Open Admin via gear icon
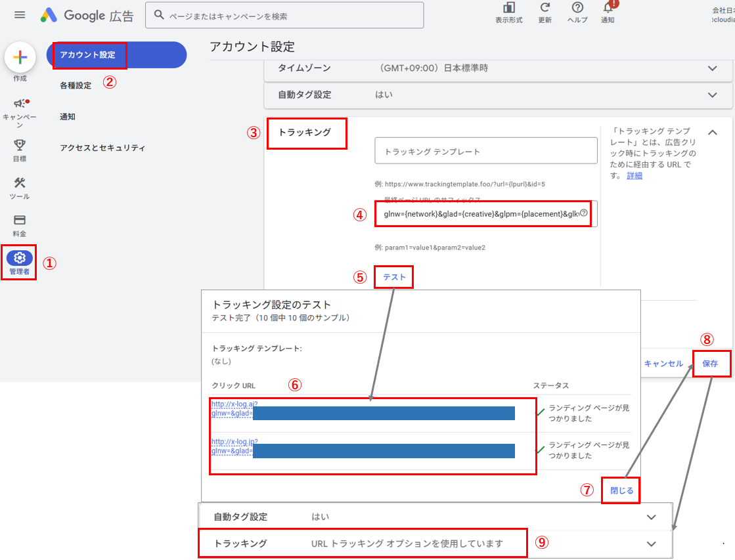This screenshot has width=735, height=560. tap(20, 258)
